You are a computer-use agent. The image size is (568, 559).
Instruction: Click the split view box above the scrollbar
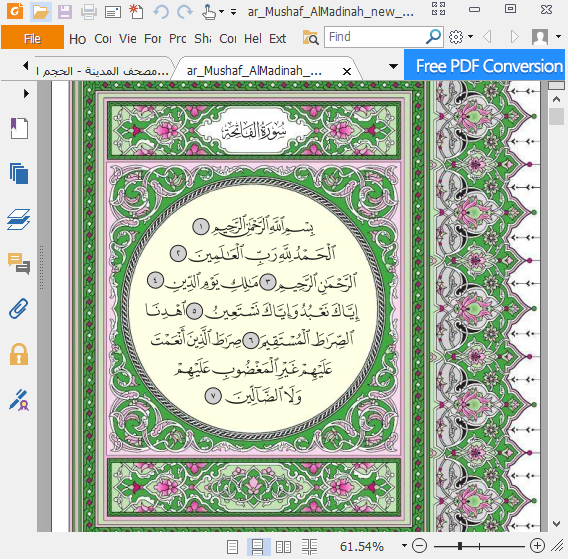point(557,85)
